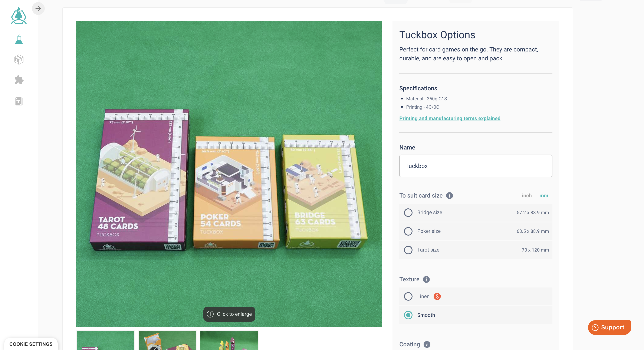Open the box package sidebar icon
Image resolution: width=644 pixels, height=350 pixels.
(x=19, y=60)
